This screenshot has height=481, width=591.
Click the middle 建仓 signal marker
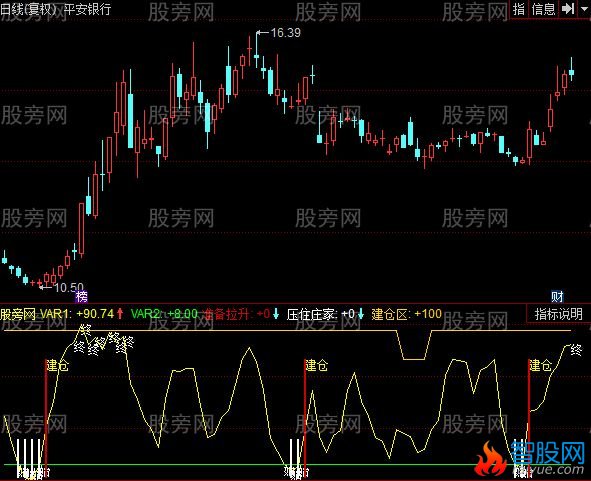point(317,365)
